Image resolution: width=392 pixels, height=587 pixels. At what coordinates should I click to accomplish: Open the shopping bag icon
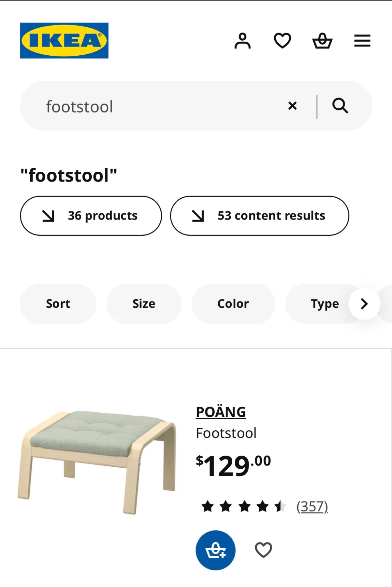click(323, 40)
